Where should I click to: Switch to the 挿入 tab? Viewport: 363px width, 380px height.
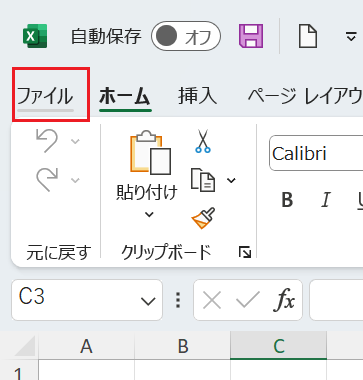[197, 96]
